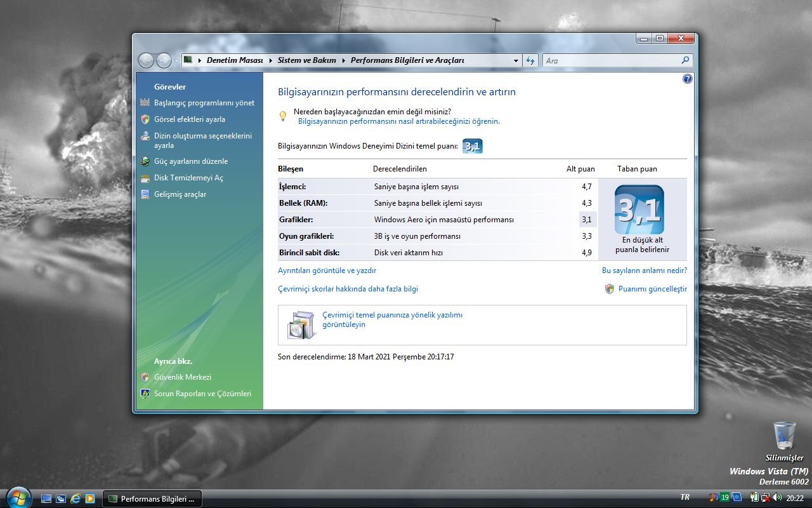
Task: Open Sorun Raporları ve Çözümleri
Action: 202,394
